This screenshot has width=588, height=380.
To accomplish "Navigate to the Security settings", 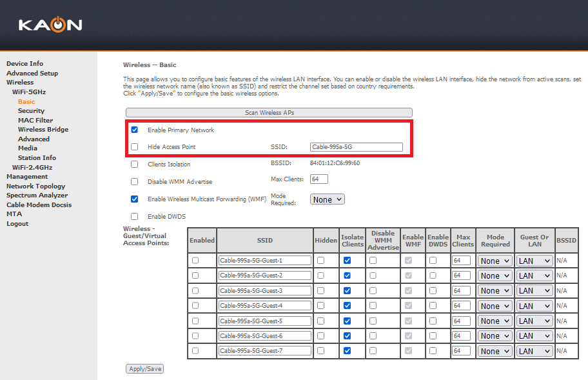I will [x=31, y=110].
